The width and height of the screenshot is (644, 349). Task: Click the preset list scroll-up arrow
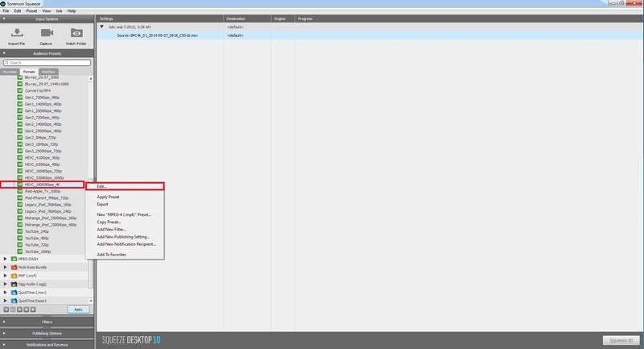coord(91,78)
